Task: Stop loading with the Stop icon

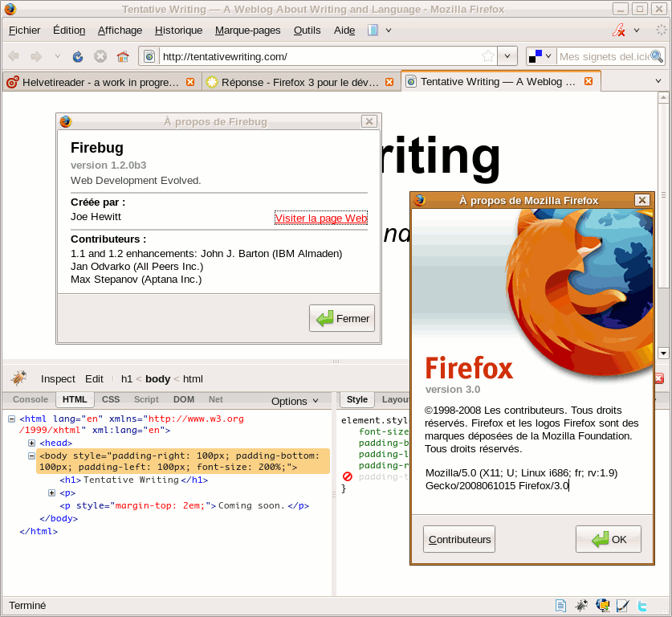Action: (x=100, y=56)
